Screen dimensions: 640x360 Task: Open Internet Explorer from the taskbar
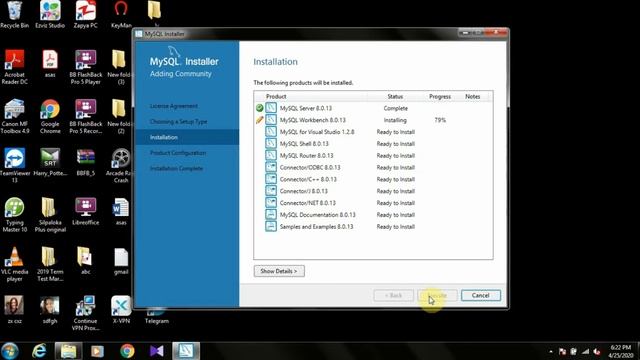click(39, 351)
